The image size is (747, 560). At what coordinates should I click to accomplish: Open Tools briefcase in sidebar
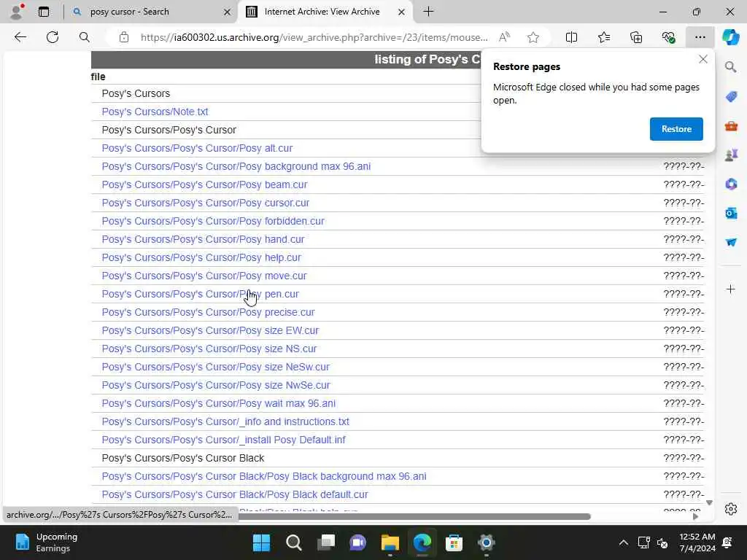(x=731, y=125)
